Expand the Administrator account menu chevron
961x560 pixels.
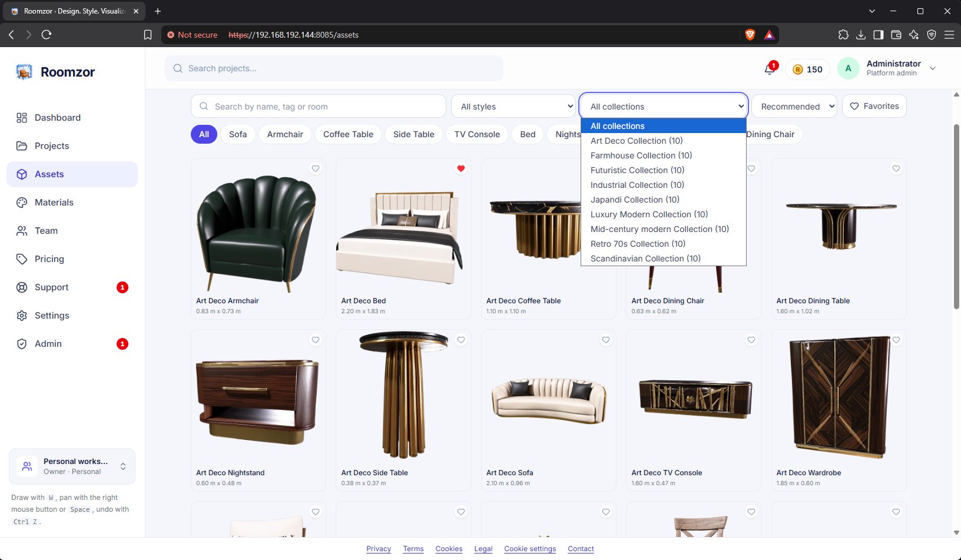pos(933,68)
